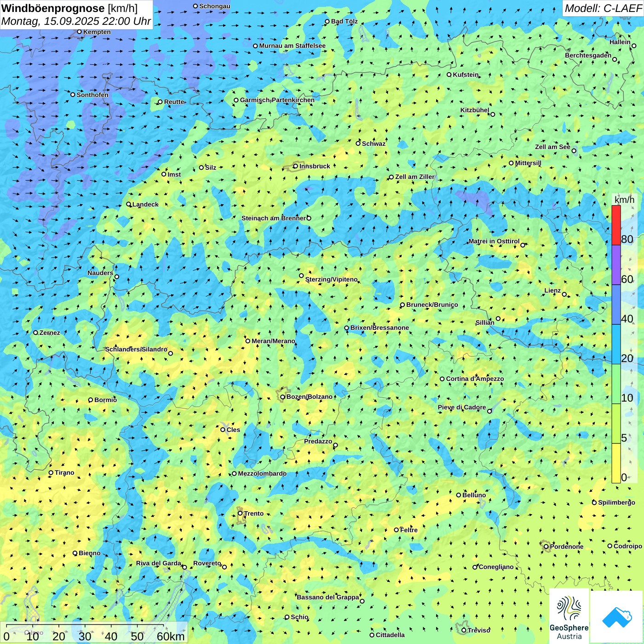Click the Steinach am Brenner label
This screenshot has width=644, height=644.
tap(273, 218)
